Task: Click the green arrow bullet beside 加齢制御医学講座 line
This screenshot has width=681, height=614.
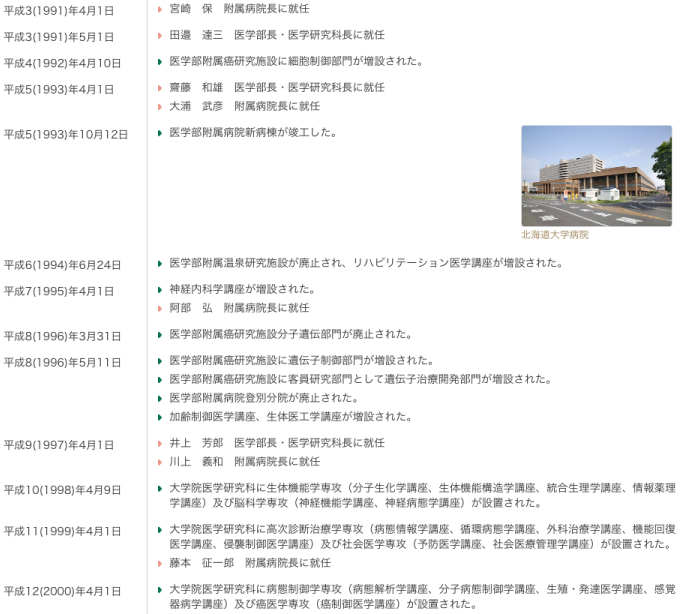Action: (x=160, y=417)
